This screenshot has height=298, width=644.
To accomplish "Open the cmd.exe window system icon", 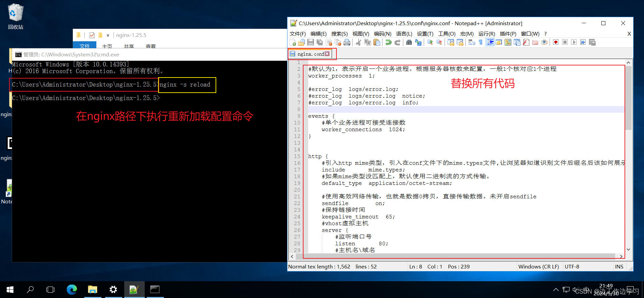I will (x=18, y=55).
